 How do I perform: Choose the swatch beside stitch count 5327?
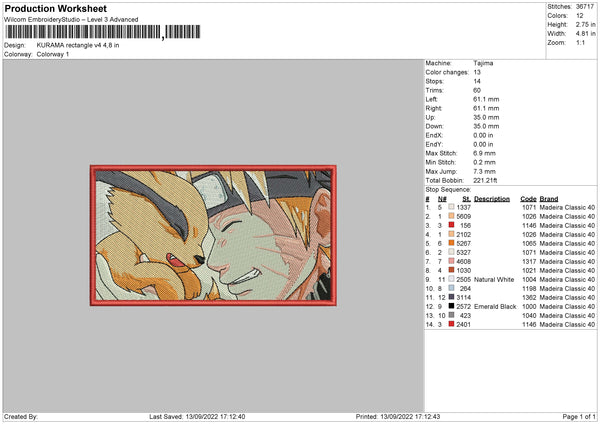[451, 252]
